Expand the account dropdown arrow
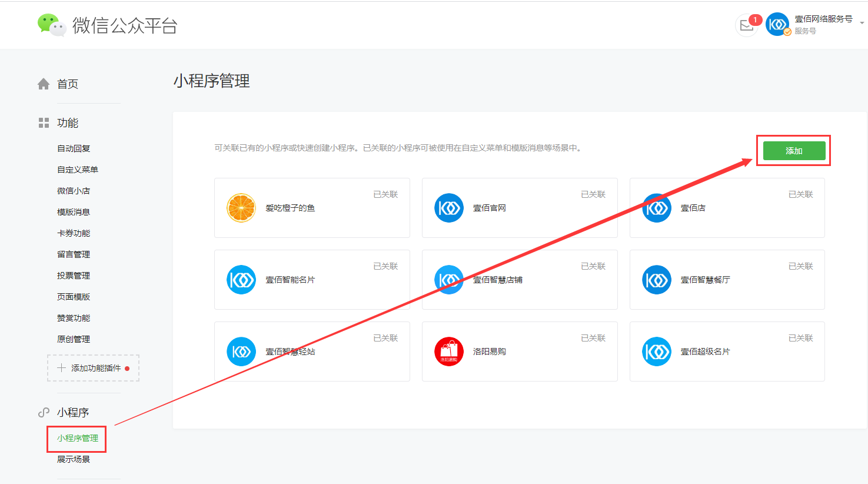 coord(862,23)
